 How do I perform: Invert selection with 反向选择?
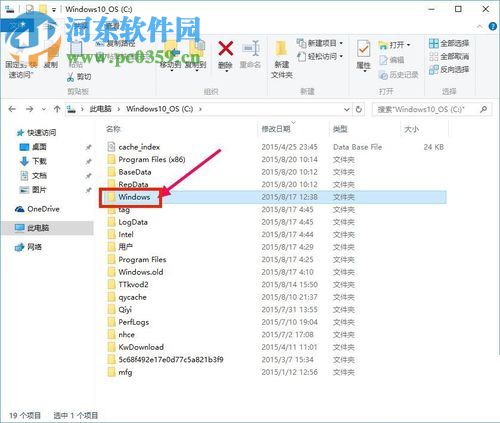tap(449, 69)
